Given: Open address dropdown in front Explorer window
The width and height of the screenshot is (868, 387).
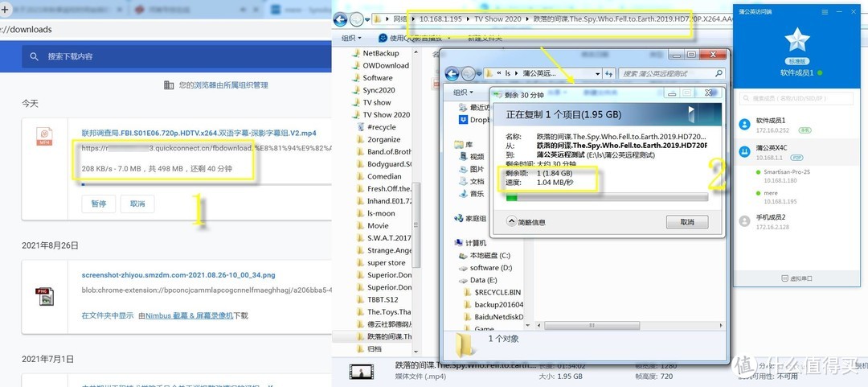Looking at the screenshot, I should click(597, 73).
